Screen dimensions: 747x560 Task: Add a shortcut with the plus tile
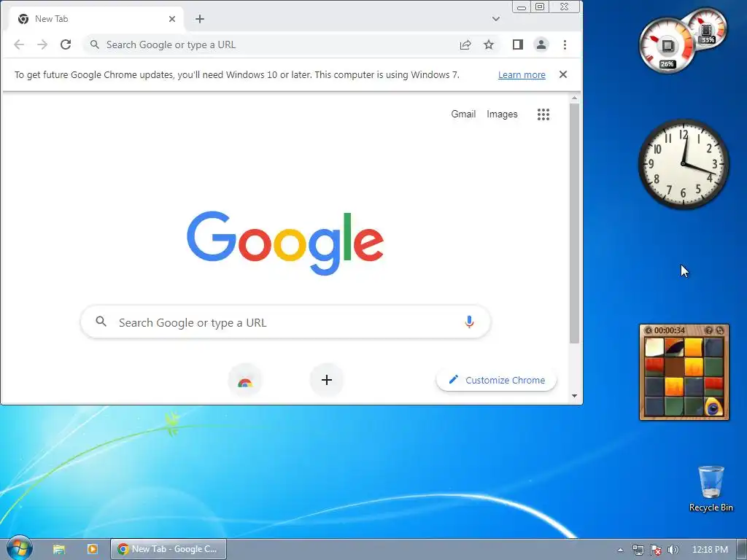(327, 380)
